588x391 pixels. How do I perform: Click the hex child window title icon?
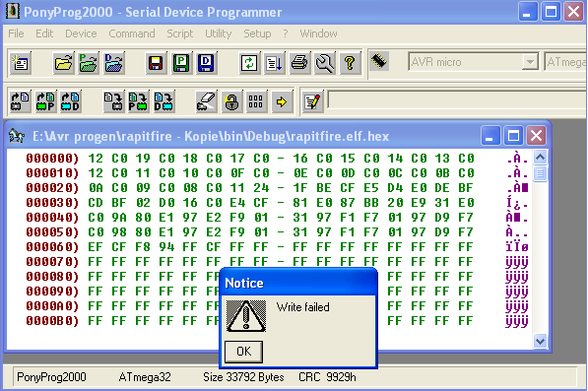coord(17,136)
